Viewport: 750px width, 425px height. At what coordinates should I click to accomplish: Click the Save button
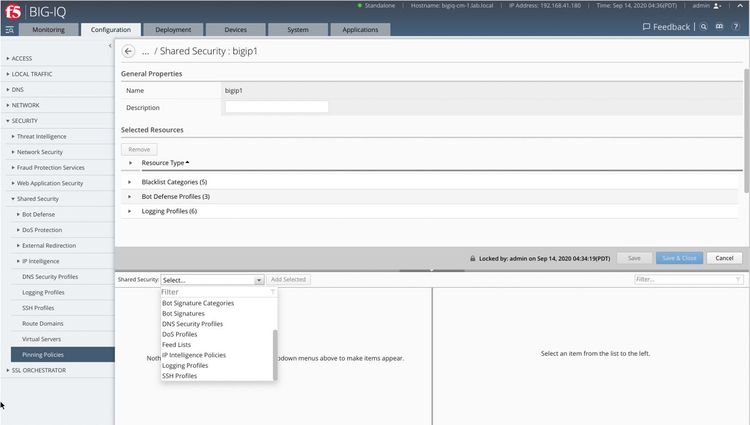pos(634,258)
